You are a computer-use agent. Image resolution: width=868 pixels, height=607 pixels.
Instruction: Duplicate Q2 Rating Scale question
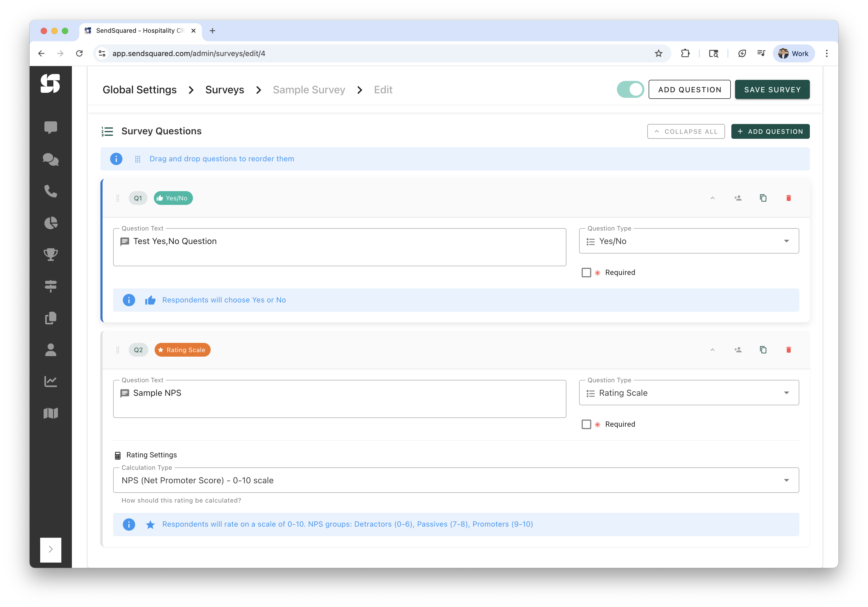pyautogui.click(x=763, y=350)
